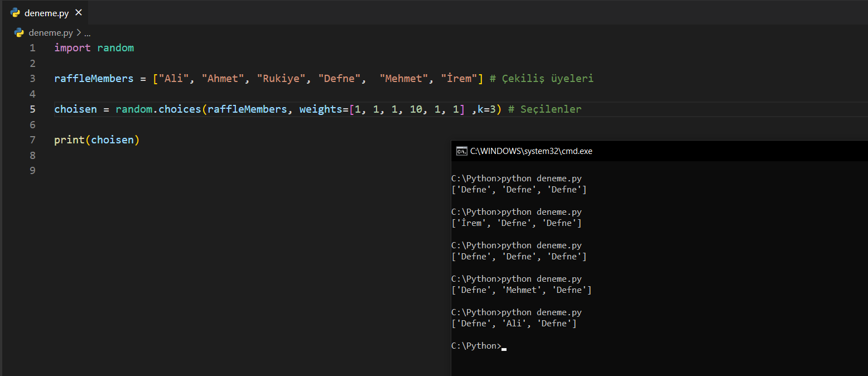Close the deneme.py editor tab
The height and width of the screenshot is (376, 868).
click(x=78, y=12)
